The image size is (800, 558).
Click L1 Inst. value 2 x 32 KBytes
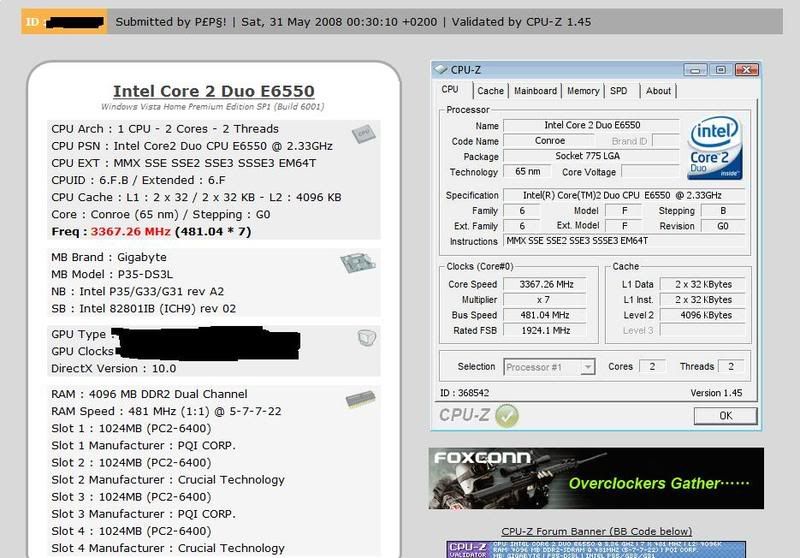[703, 299]
